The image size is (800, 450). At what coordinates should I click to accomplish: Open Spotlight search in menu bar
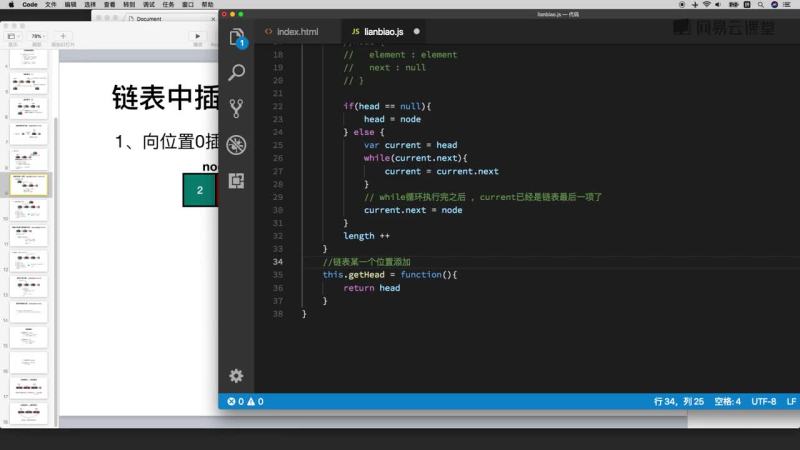point(761,5)
